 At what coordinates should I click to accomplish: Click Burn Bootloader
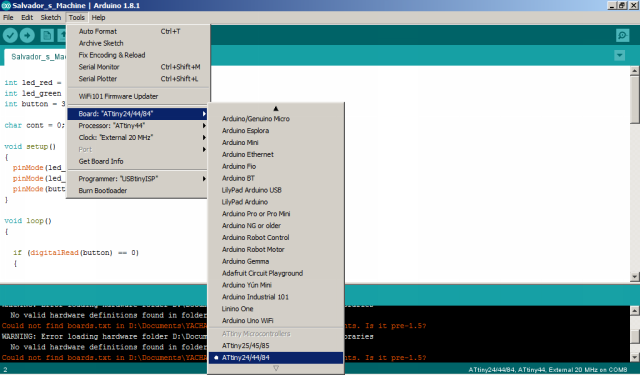point(138,191)
